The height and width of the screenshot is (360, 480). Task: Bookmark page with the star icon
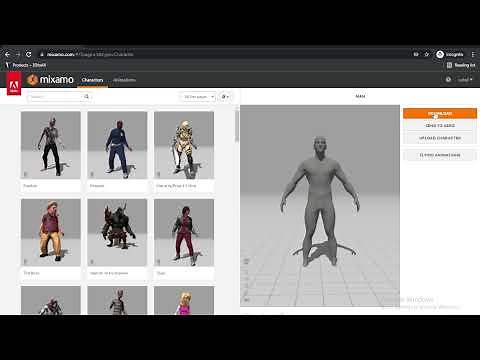[x=426, y=54]
